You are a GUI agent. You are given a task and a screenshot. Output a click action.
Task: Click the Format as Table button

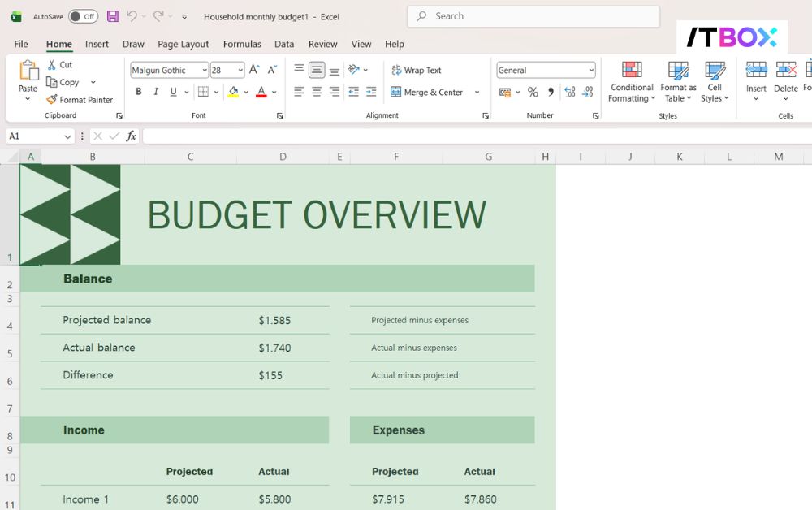(678, 81)
